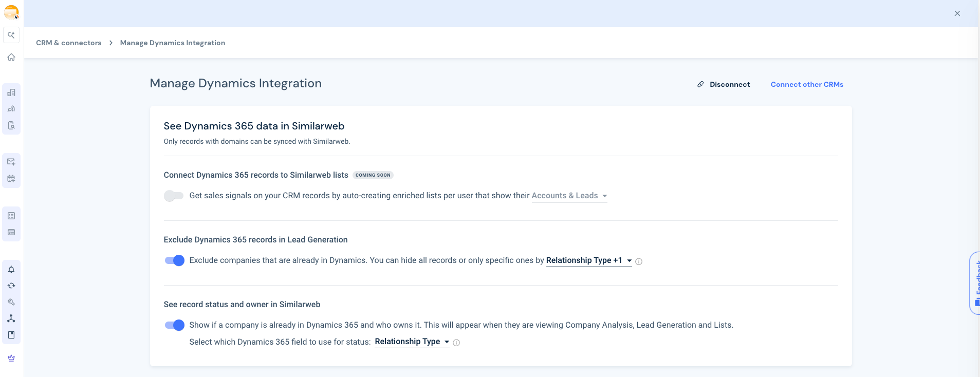Viewport: 980px width, 377px height.
Task: Click info icon next to Relationship Type +1
Action: (639, 261)
